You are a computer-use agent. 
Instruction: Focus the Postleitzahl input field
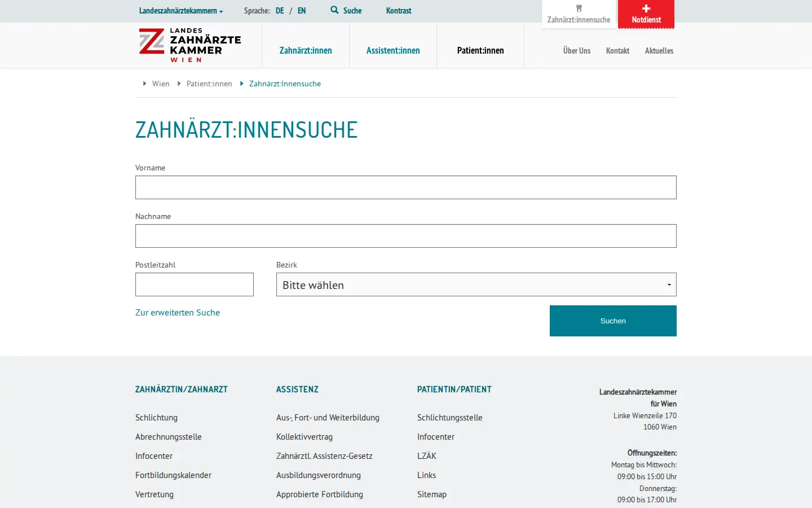(195, 284)
